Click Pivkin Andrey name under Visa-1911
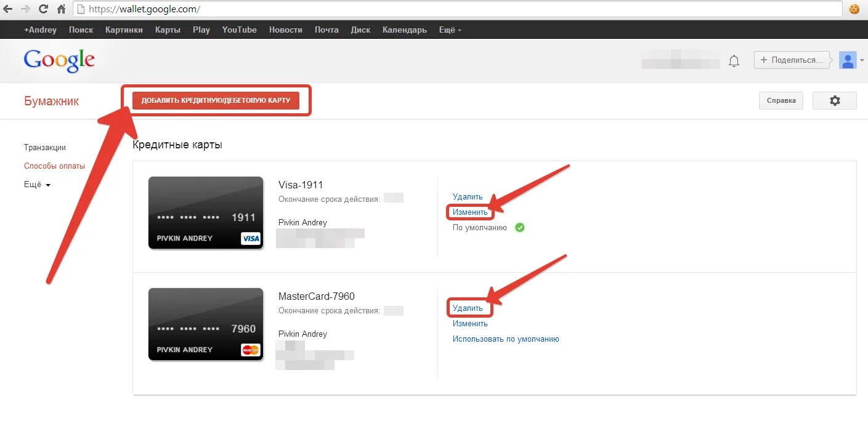The width and height of the screenshot is (868, 426). pos(302,223)
